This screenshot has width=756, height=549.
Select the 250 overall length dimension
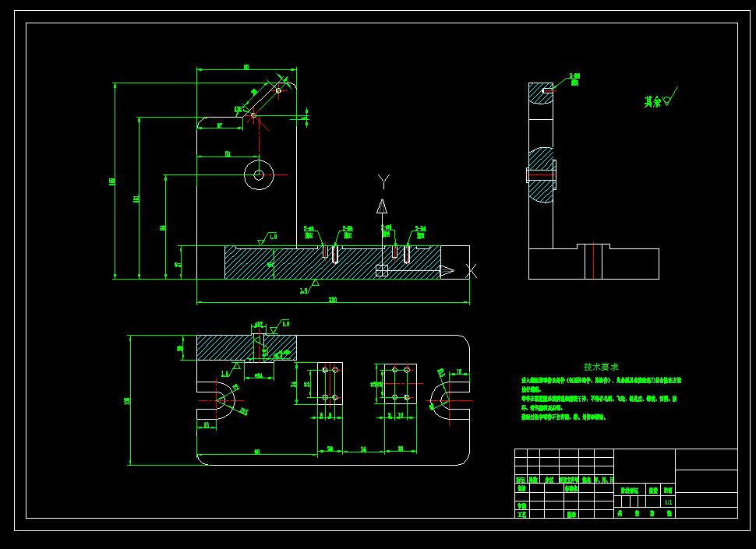[x=333, y=300]
